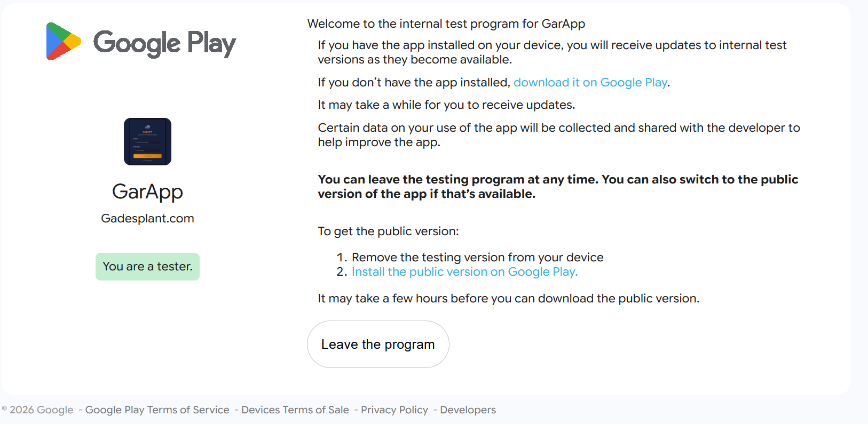Click the data collection disclosure paragraph
The image size is (868, 424).
[558, 134]
